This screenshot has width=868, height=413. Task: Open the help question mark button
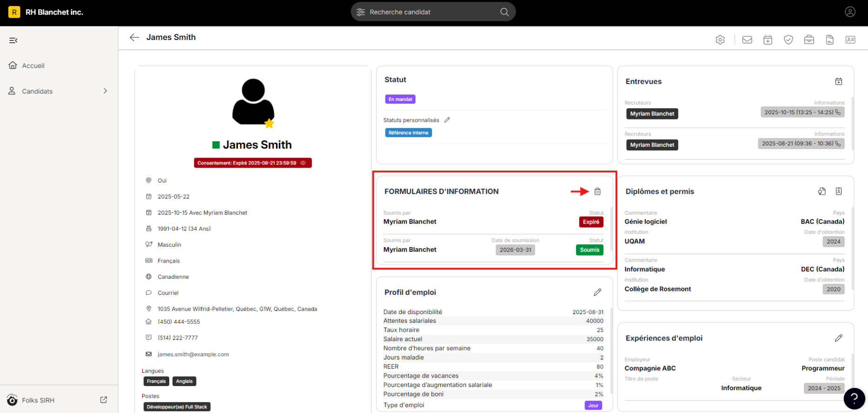855,399
